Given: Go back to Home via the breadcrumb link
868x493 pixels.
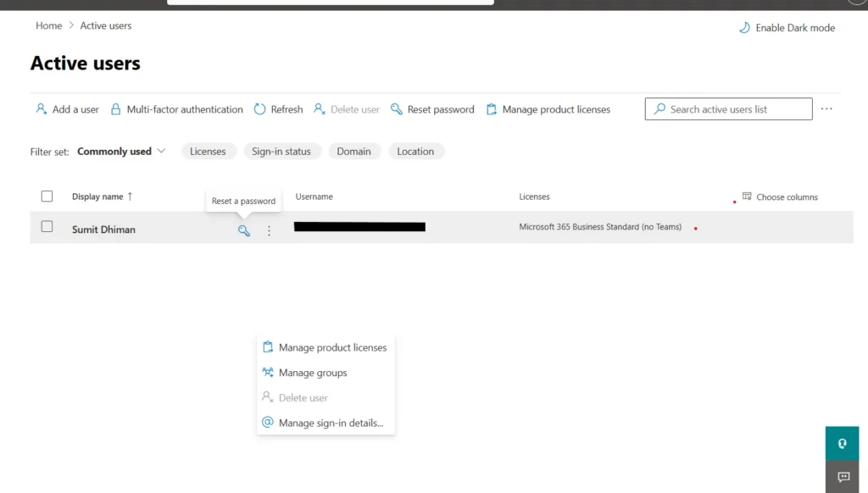Looking at the screenshot, I should tap(48, 25).
